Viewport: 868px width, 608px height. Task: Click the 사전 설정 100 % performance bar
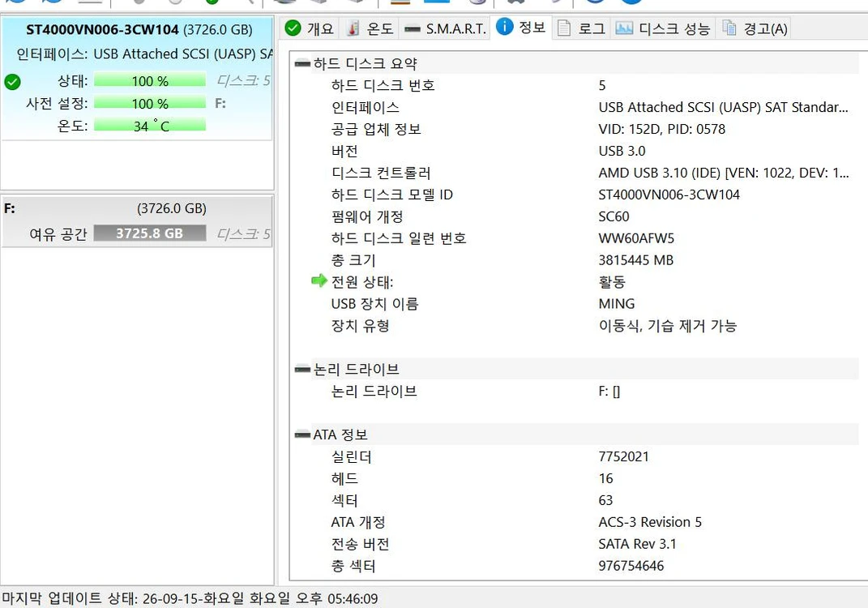149,104
